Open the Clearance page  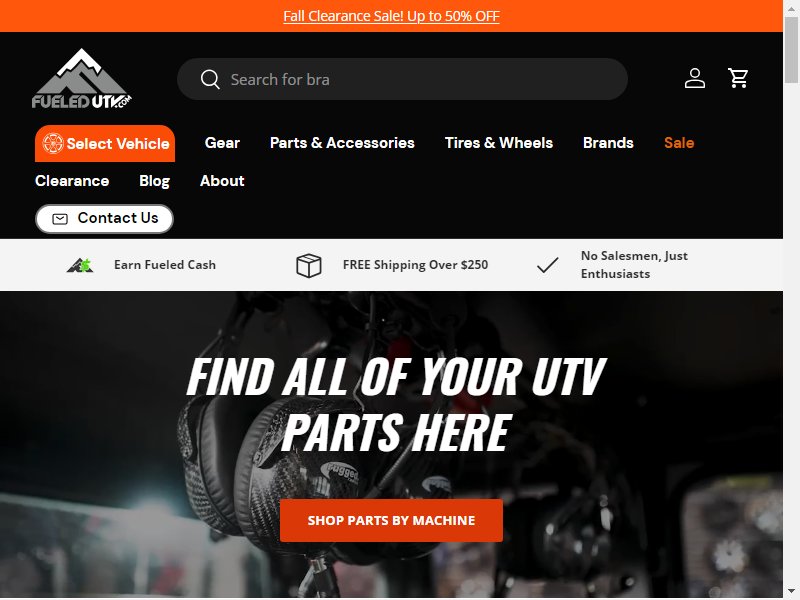[x=72, y=181]
